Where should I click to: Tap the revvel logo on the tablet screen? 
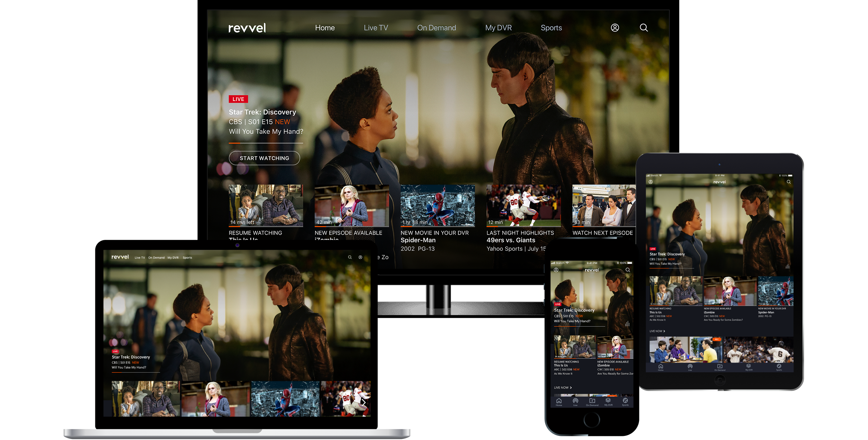pyautogui.click(x=719, y=182)
